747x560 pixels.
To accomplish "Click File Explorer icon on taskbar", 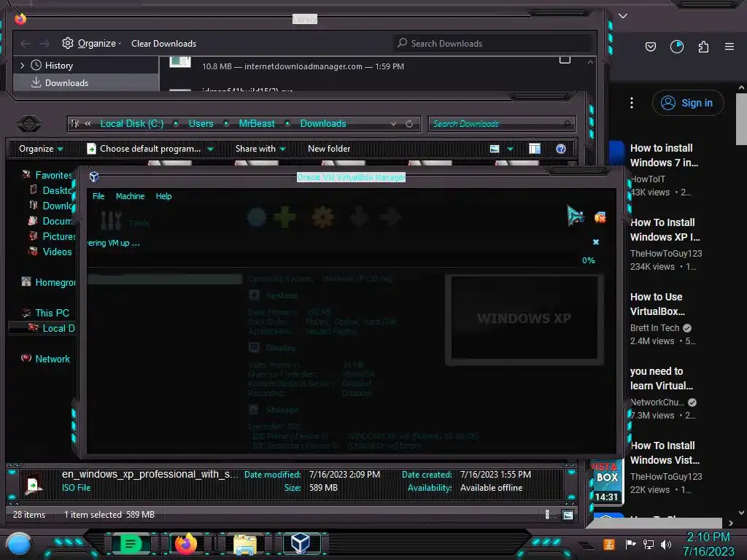I will pyautogui.click(x=245, y=544).
